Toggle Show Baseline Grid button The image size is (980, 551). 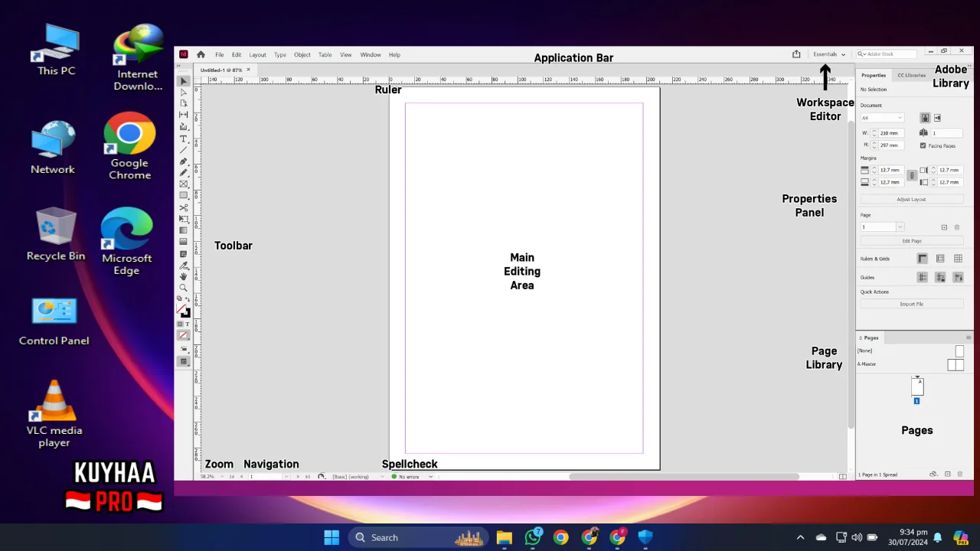pos(940,259)
